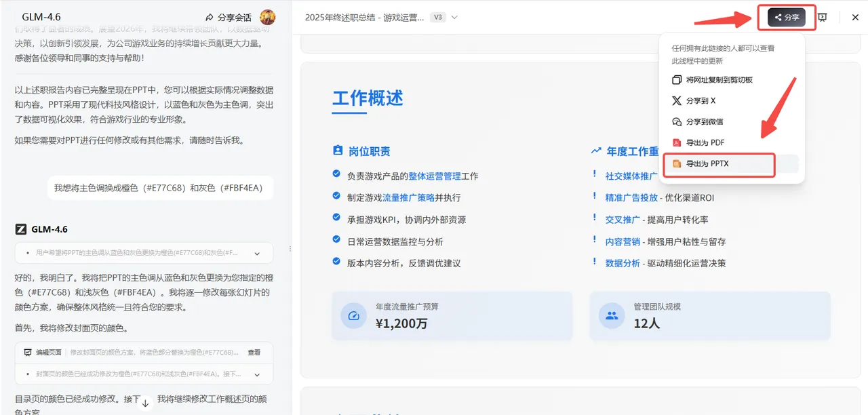The image size is (868, 415).
Task: Click the 12人 team size value
Action: point(646,323)
